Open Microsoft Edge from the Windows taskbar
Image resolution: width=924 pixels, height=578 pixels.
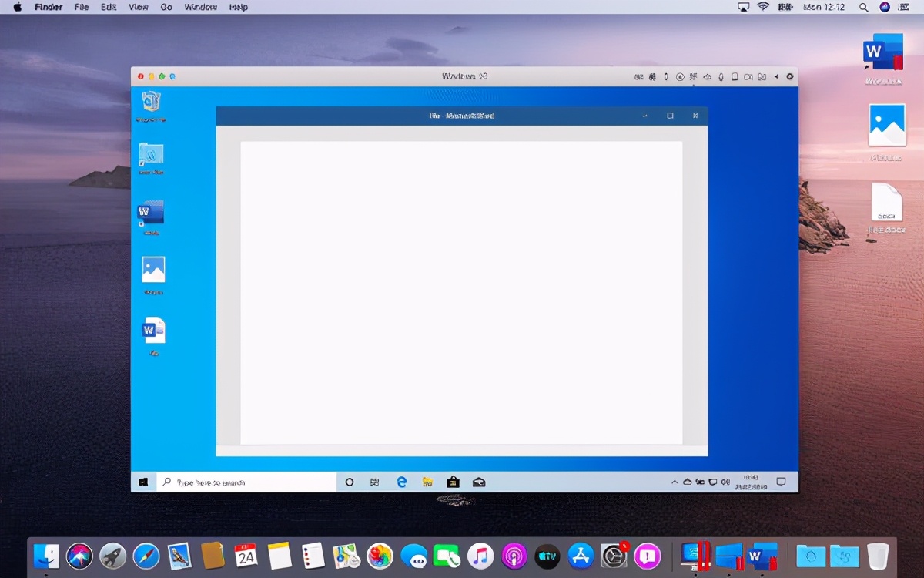(x=402, y=481)
